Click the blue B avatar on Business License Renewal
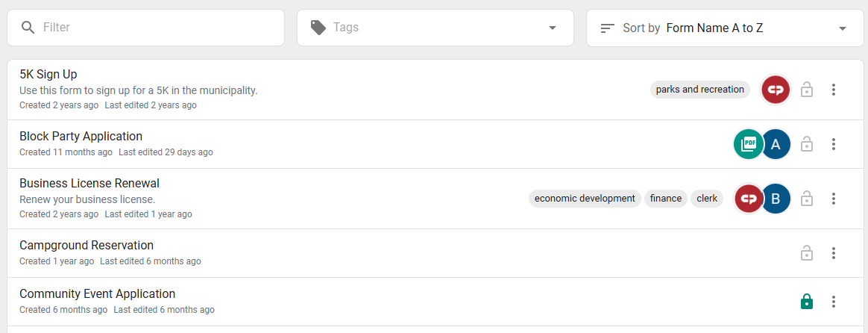Viewport: 868px width, 333px height. [x=776, y=199]
